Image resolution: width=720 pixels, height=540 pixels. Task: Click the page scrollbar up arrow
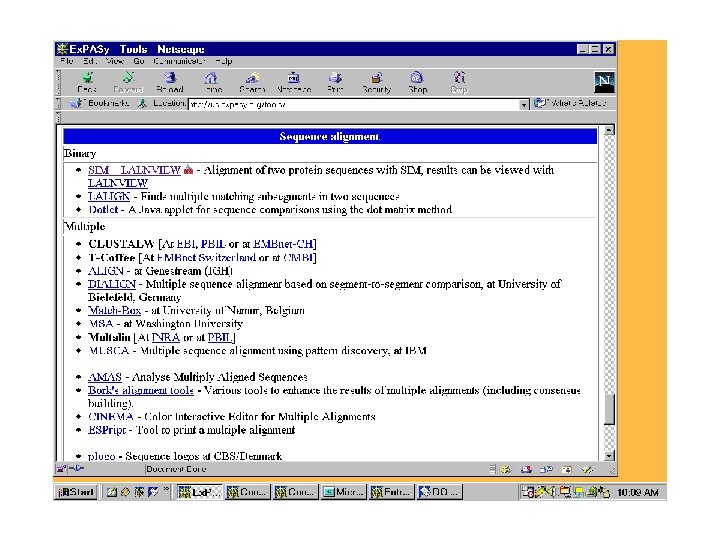[x=609, y=130]
